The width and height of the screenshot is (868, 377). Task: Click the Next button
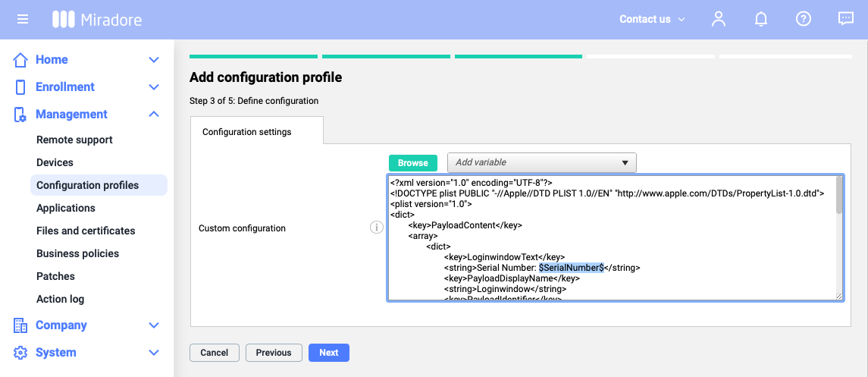tap(328, 353)
